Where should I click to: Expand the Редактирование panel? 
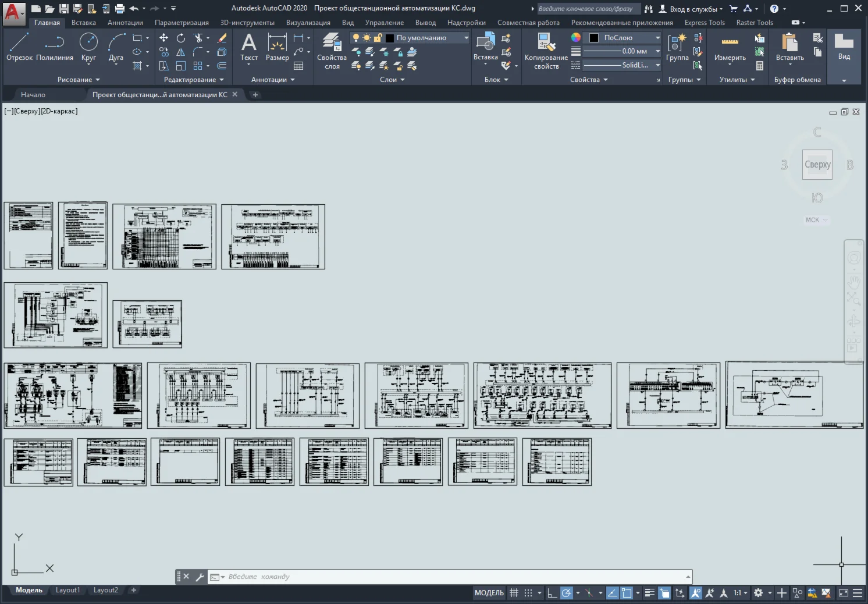[x=194, y=80]
